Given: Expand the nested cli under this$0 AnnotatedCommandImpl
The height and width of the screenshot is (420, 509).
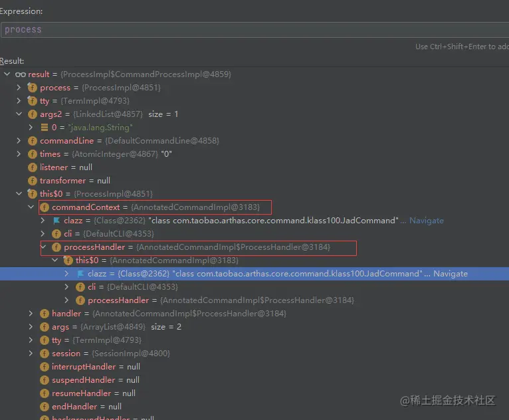Looking at the screenshot, I should tap(66, 287).
